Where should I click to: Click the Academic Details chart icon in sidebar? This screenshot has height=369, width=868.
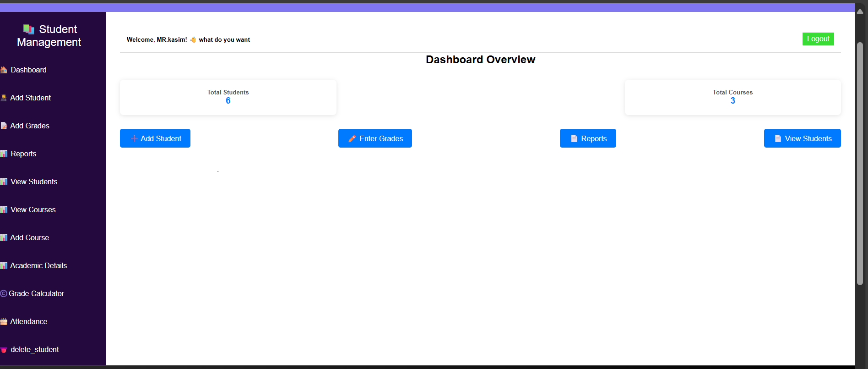click(x=4, y=265)
